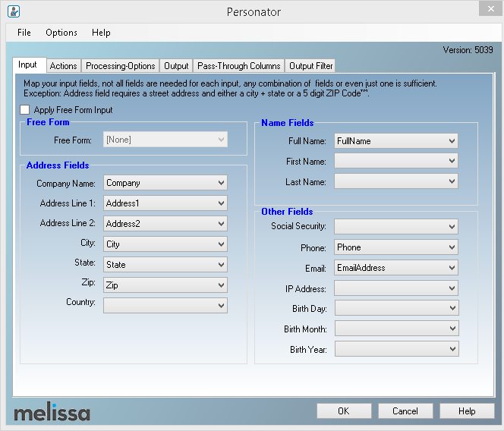Open the Country dropdown list
This screenshot has height=431, width=504.
point(221,305)
